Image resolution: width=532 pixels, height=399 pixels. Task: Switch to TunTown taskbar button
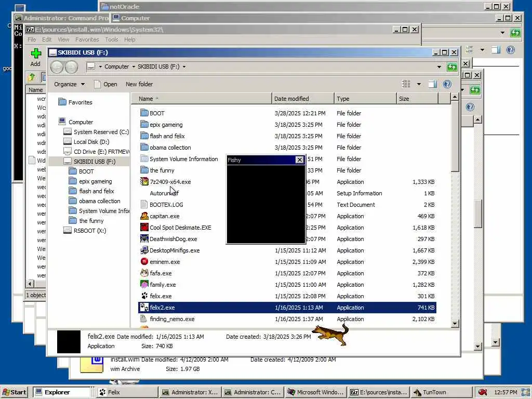pyautogui.click(x=442, y=392)
